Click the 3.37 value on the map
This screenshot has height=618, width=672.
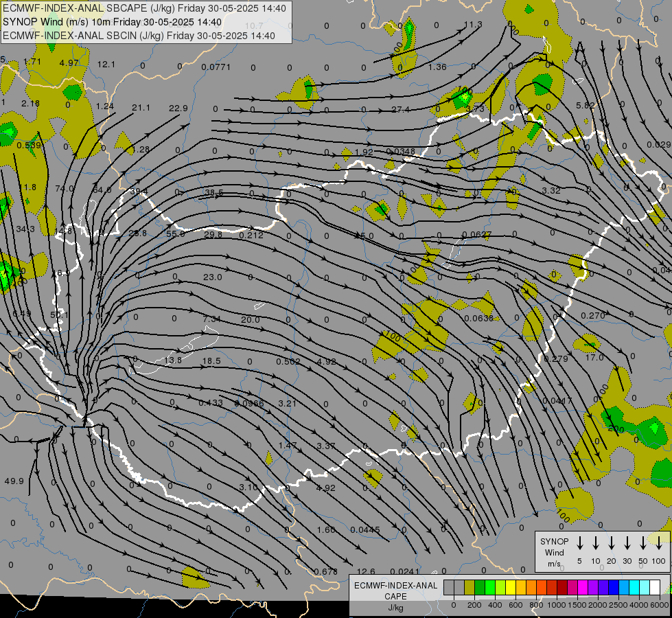click(x=326, y=446)
